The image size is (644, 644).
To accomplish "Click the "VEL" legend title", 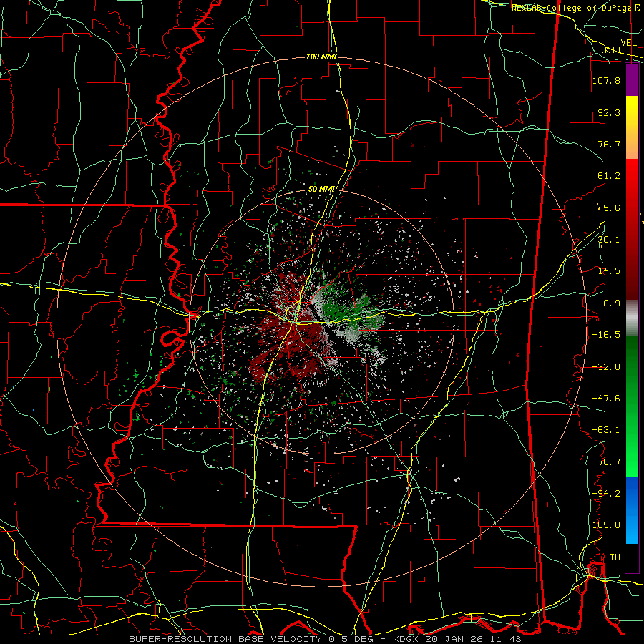I will [x=628, y=43].
